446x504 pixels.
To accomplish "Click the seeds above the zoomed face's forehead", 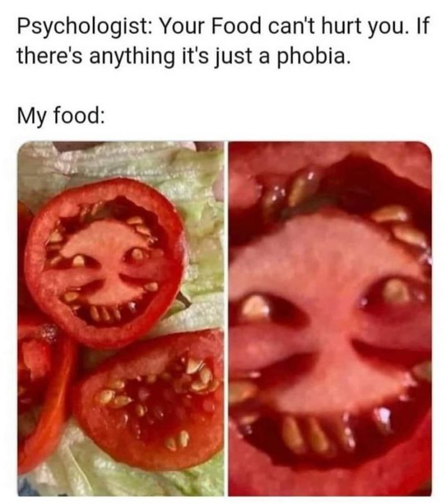I will coord(291,193).
